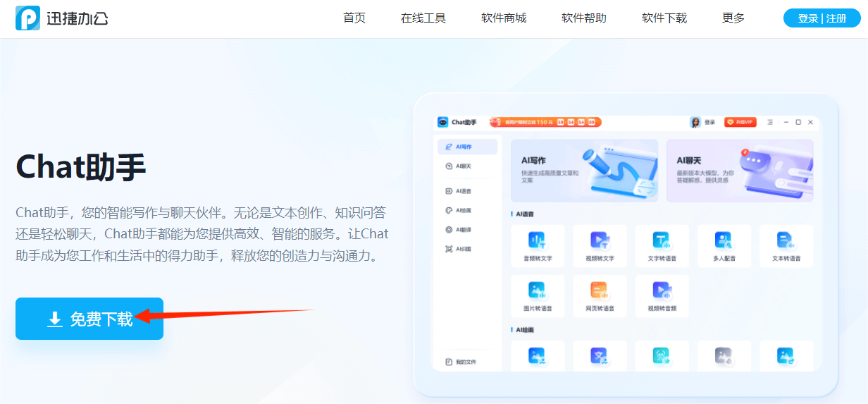The image size is (868, 404).
Task: Open the 在线工具 menu
Action: (423, 18)
